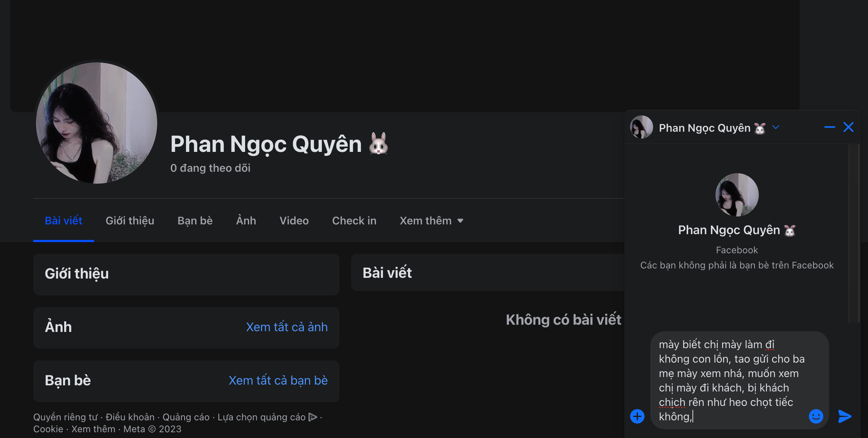Click the AdChoices triangle icon in footer
868x438 pixels.
pyautogui.click(x=313, y=417)
